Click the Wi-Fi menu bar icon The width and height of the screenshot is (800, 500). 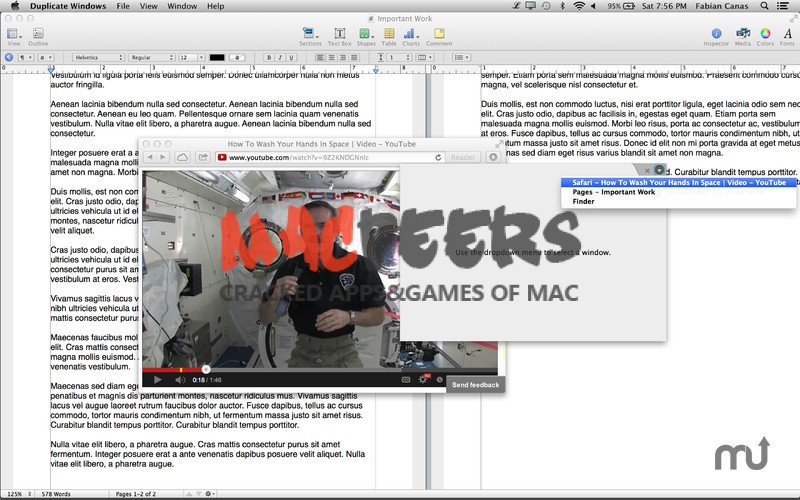(579, 6)
